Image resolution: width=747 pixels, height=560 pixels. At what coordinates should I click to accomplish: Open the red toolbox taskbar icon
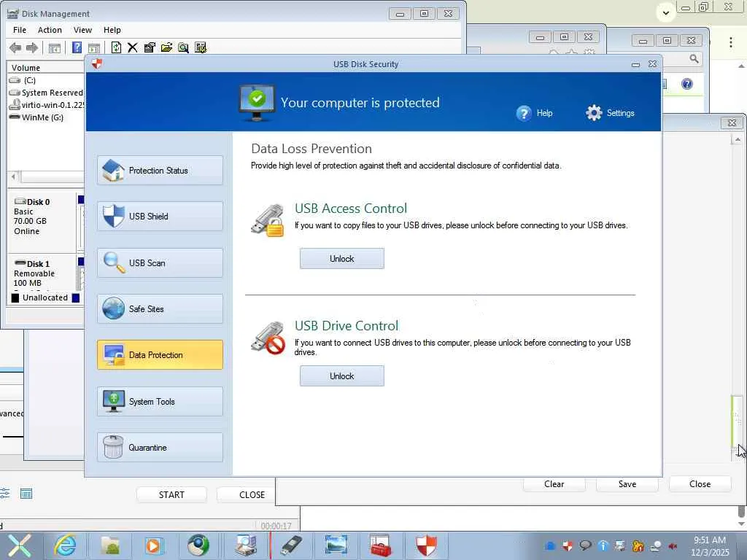[381, 545]
